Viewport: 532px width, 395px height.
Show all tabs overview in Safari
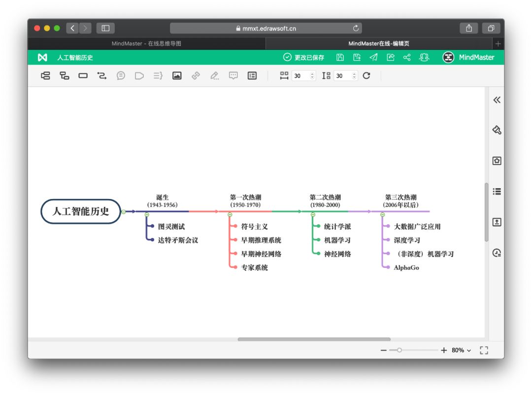tap(491, 28)
